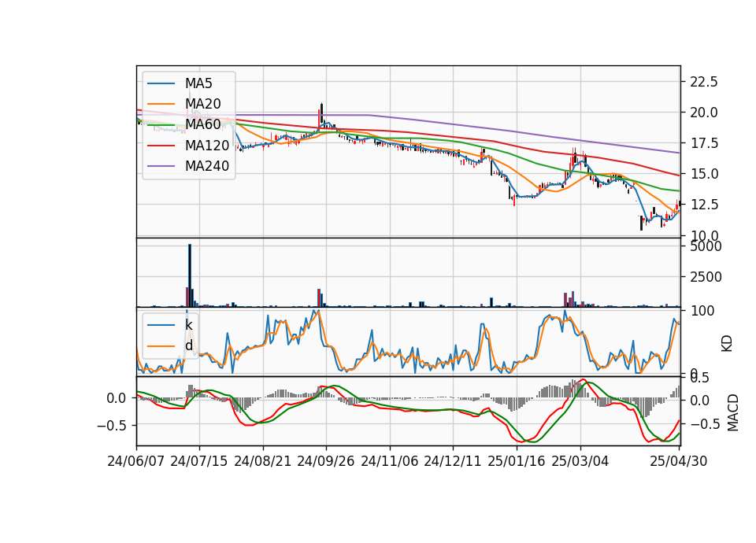The image size is (756, 543).
Task: Click the purple MA240 legend line sample
Action: pyautogui.click(x=161, y=166)
